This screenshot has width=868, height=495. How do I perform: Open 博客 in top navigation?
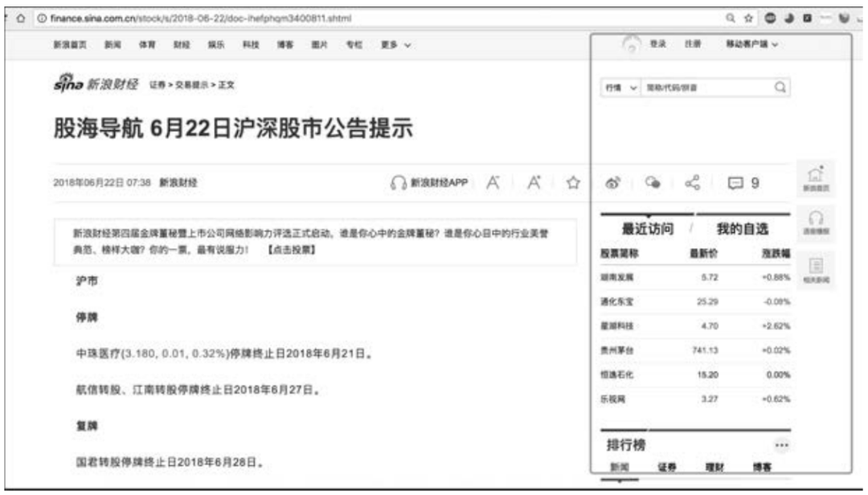[285, 45]
